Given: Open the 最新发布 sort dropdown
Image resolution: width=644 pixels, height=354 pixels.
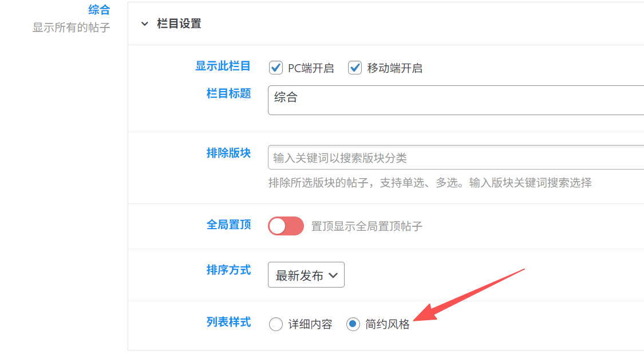Looking at the screenshot, I should [306, 276].
